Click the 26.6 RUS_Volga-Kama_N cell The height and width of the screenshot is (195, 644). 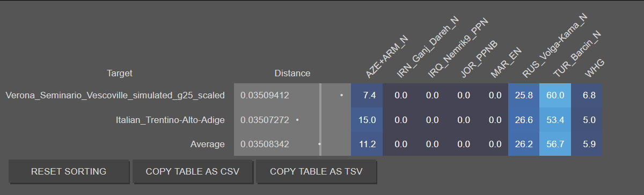523,120
